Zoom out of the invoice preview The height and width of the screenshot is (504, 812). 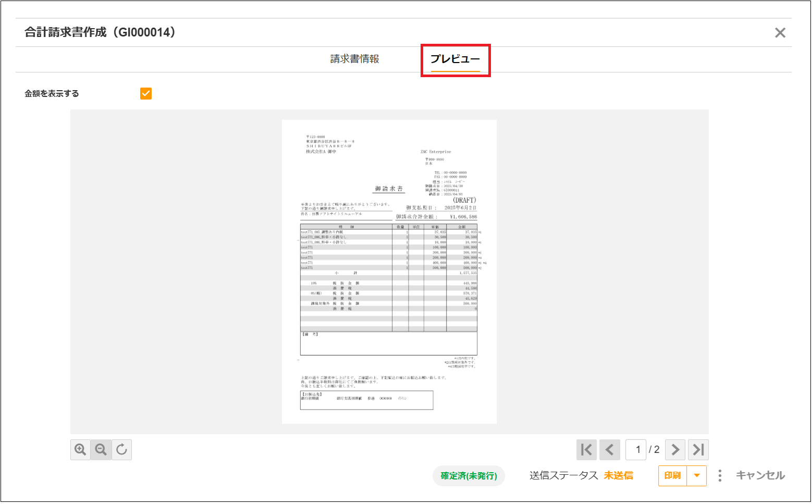101,450
